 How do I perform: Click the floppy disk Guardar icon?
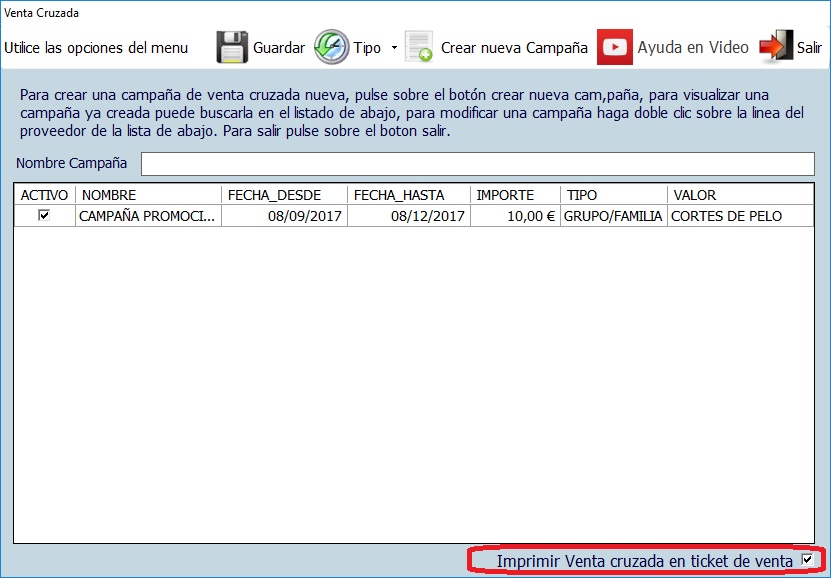[x=232, y=47]
